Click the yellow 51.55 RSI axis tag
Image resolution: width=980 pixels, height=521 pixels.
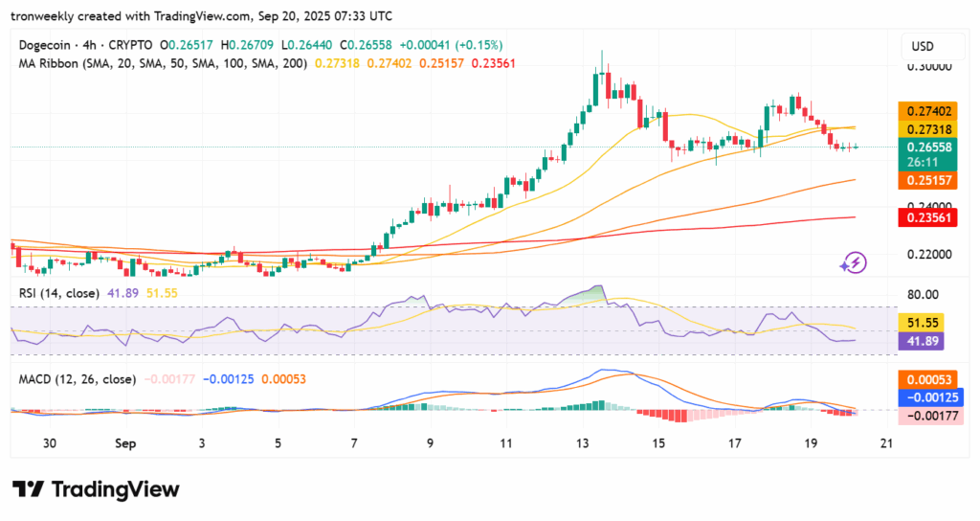click(923, 324)
